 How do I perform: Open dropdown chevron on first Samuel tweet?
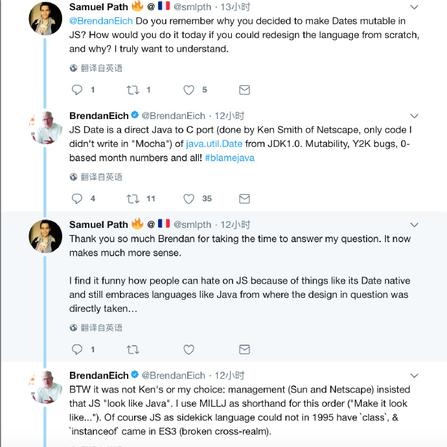[414, 7]
